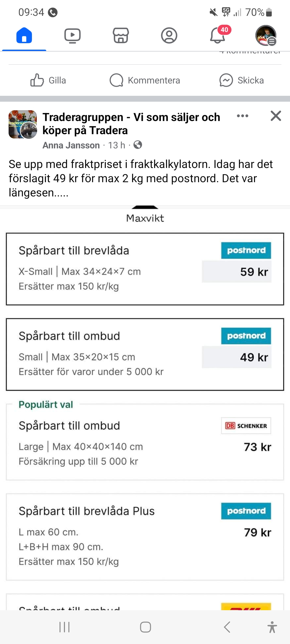This screenshot has width=290, height=644.
Task: Tap the public globe audience icon
Action: 138,145
